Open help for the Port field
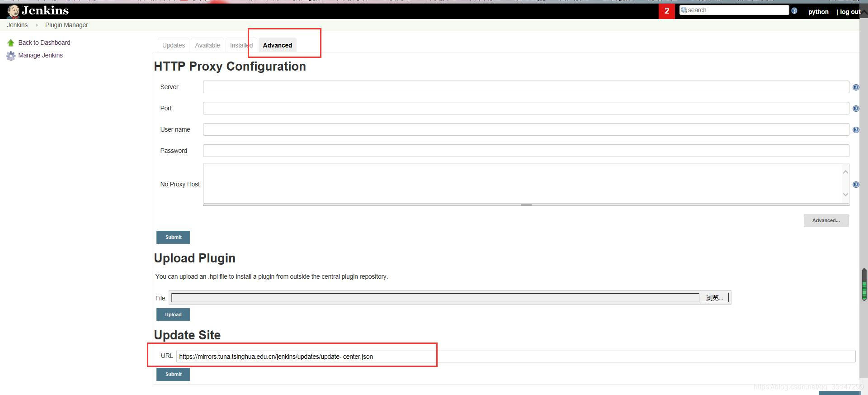Viewport: 868px width, 395px height. (855, 109)
